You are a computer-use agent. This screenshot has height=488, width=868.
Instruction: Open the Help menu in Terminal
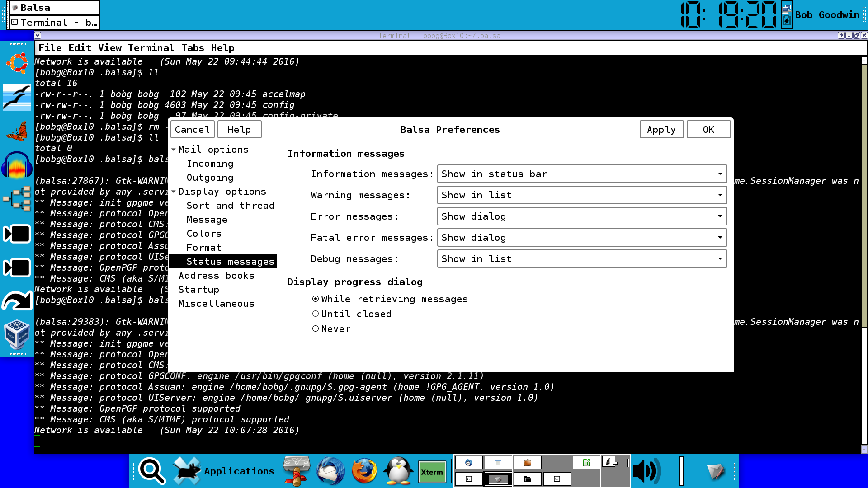click(223, 48)
